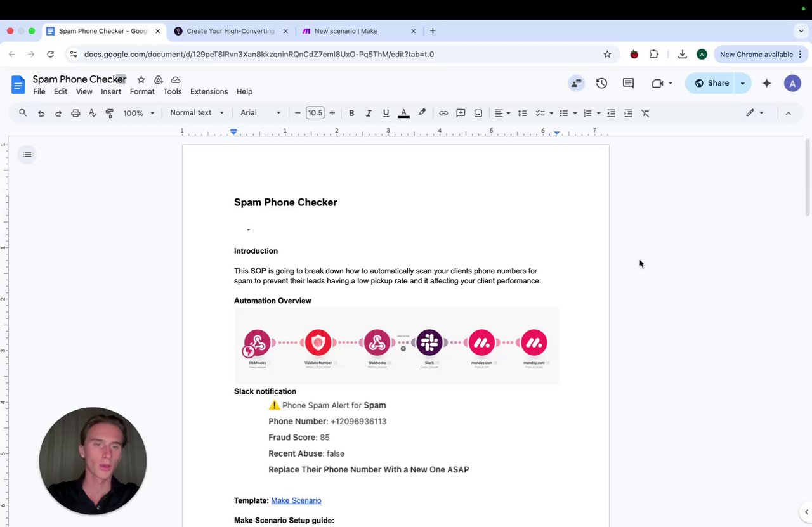
Task: Check the cloud save status icon
Action: coord(176,79)
